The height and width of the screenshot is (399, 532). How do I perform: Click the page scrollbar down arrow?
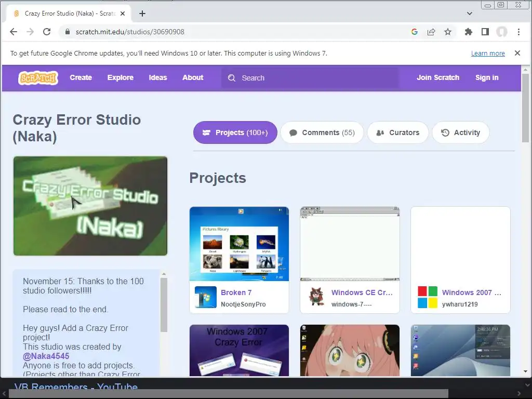coord(525,372)
